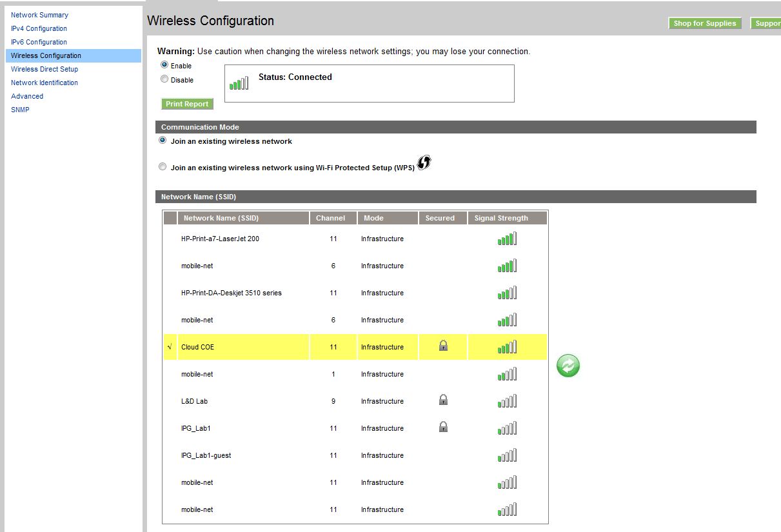
Task: Open IPv6 Configuration page
Action: click(39, 42)
